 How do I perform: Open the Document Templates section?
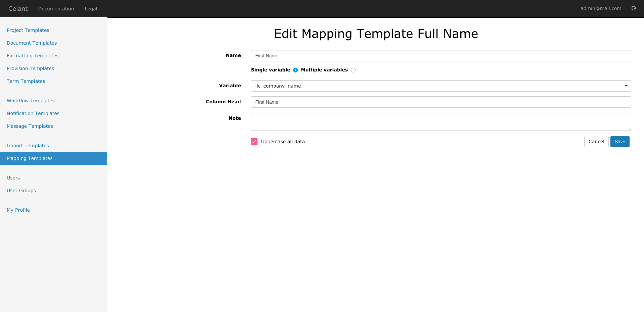[x=32, y=43]
